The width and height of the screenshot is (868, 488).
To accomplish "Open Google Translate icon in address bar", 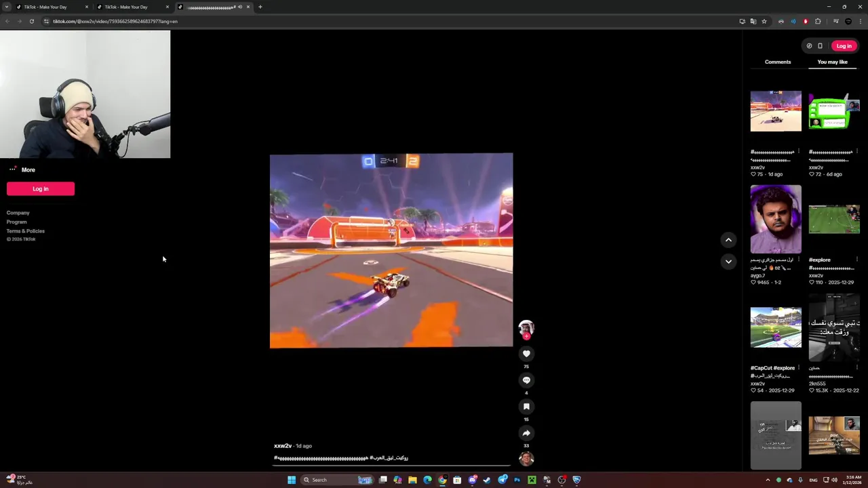I will [x=753, y=21].
